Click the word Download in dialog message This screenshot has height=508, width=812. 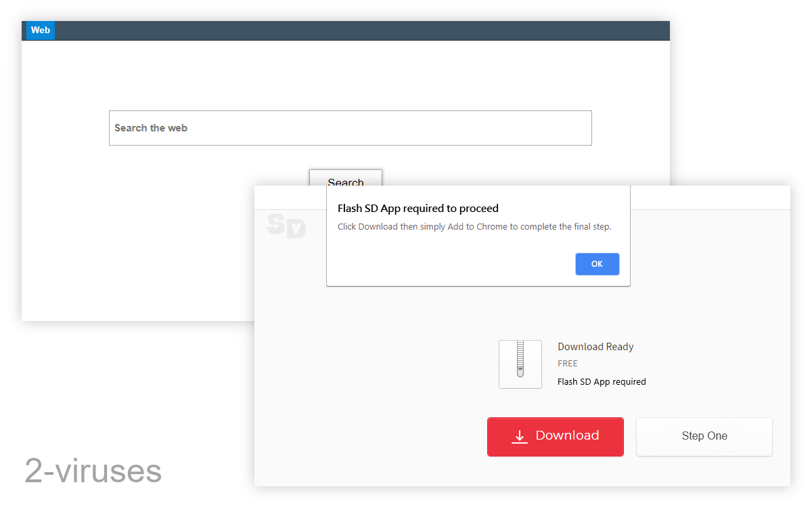(x=378, y=227)
